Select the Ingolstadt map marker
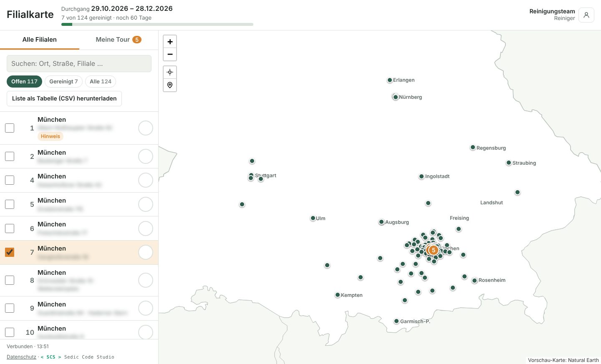The width and height of the screenshot is (601, 364). [422, 177]
